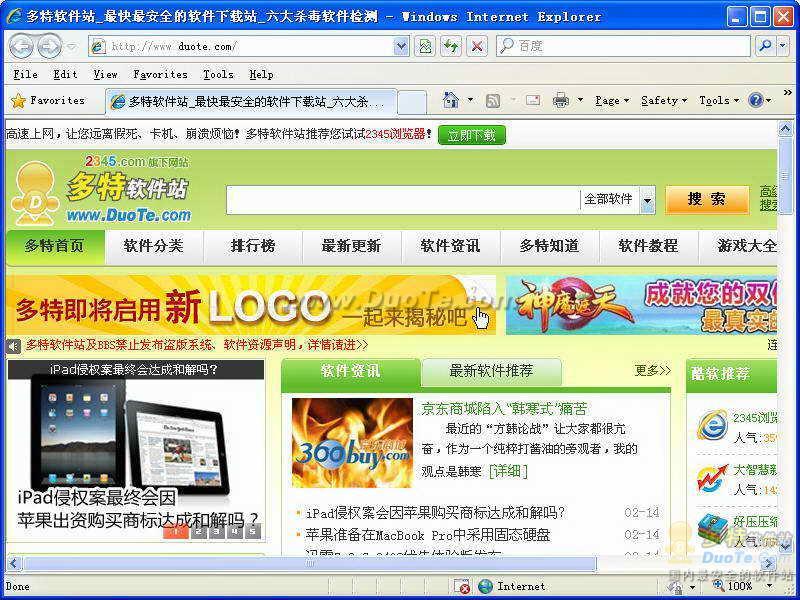Click the 新LOGO announcement banner
Screen dimensions: 800x600
251,305
